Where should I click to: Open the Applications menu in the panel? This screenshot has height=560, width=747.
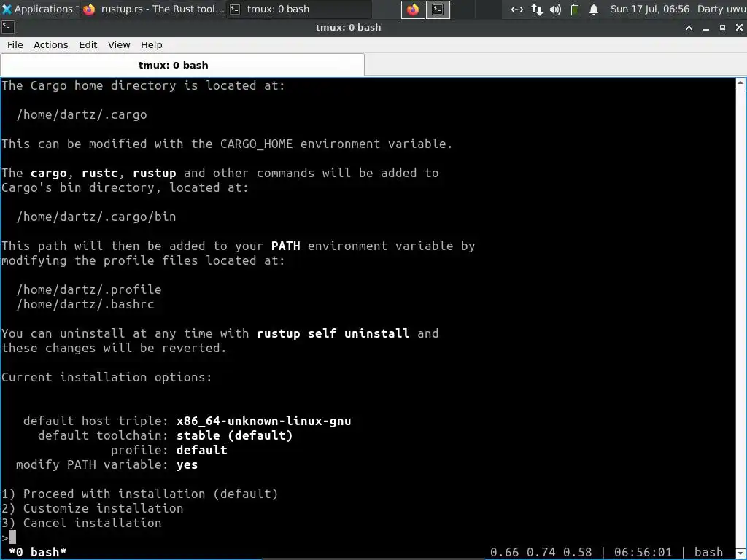click(39, 9)
